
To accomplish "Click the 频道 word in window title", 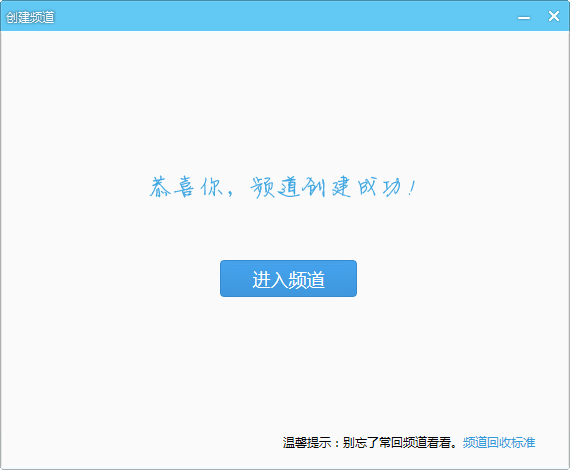I will tap(43, 17).
